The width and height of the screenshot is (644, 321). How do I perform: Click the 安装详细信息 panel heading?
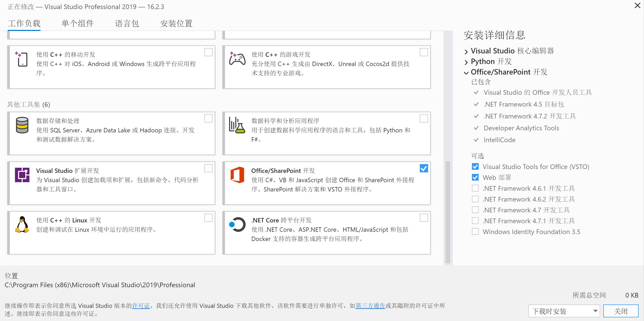click(x=494, y=35)
